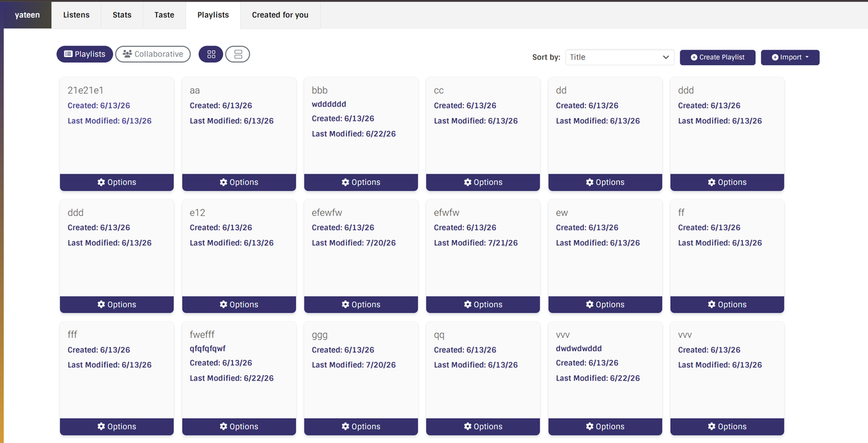
Task: Click the Last Modified: 7/21/26 text
Action: (476, 243)
